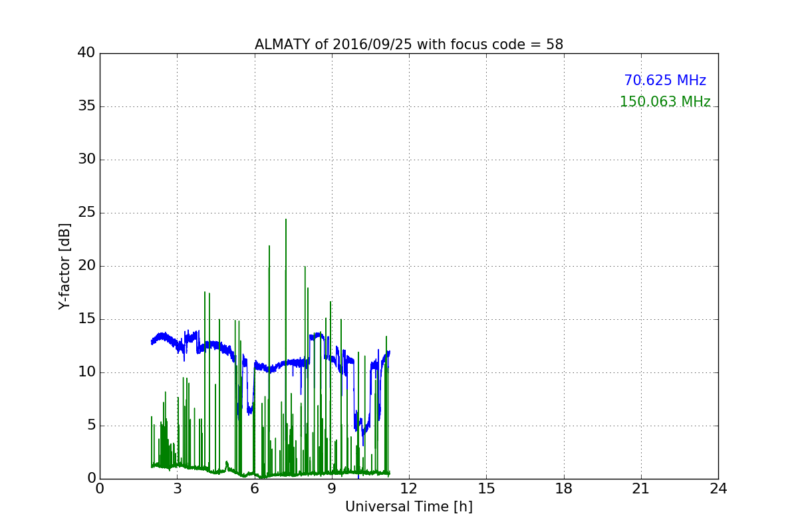Click the x-axis tick label '9'

[332, 488]
